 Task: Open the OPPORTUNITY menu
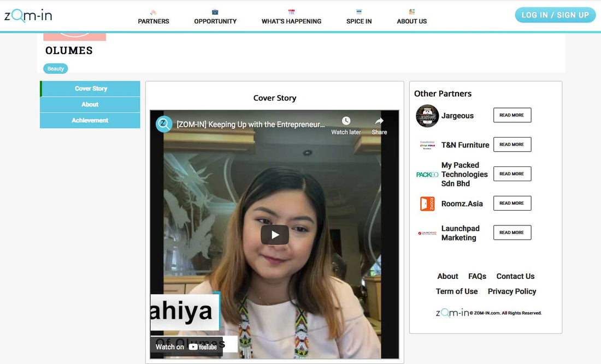(215, 21)
